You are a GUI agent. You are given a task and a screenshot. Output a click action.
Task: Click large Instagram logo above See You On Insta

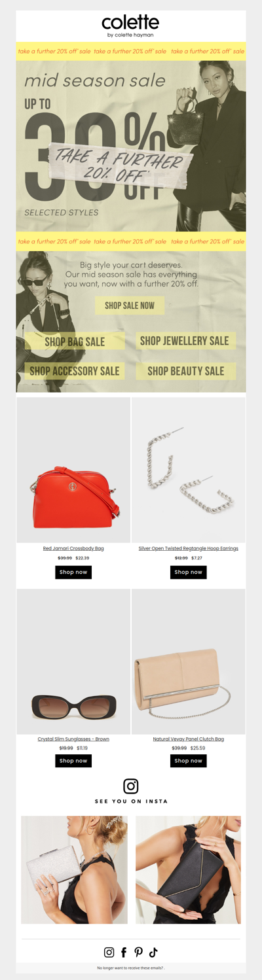pyautogui.click(x=131, y=786)
